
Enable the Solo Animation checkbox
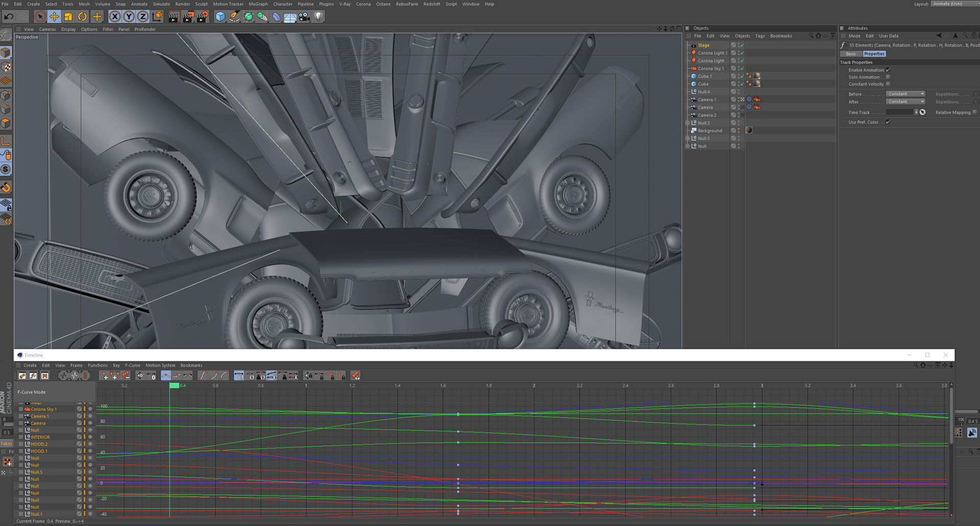(888, 77)
